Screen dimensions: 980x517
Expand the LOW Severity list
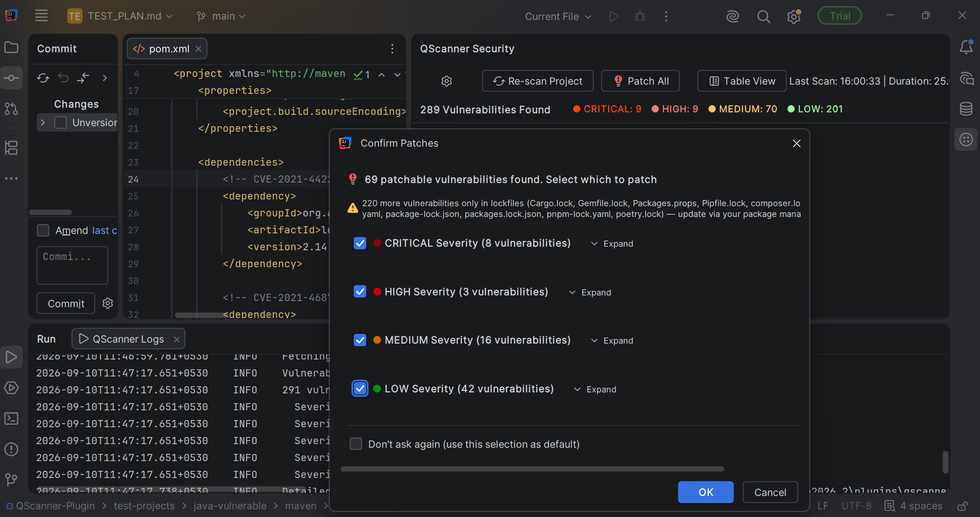595,389
